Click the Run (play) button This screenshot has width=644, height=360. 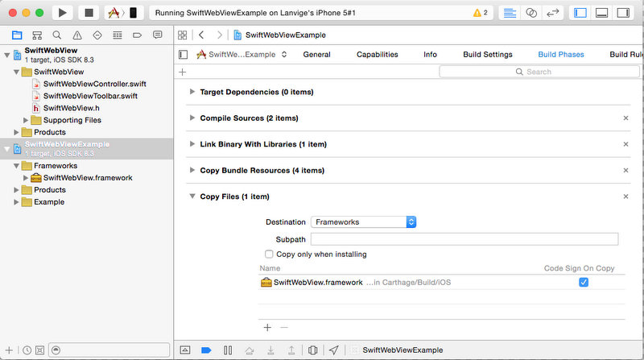(63, 13)
